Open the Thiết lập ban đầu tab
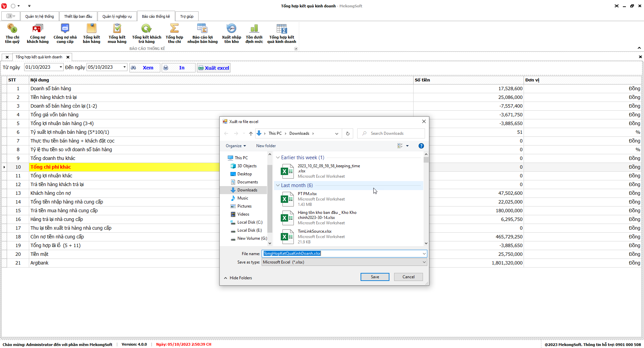Viewport: 644px width, 348px height. pos(78,16)
